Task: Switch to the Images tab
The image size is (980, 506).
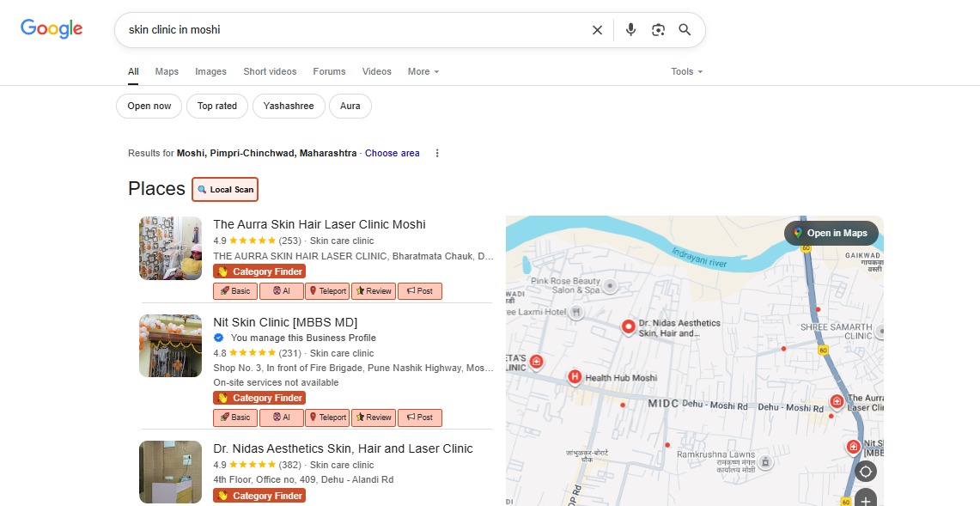Action: 210,72
